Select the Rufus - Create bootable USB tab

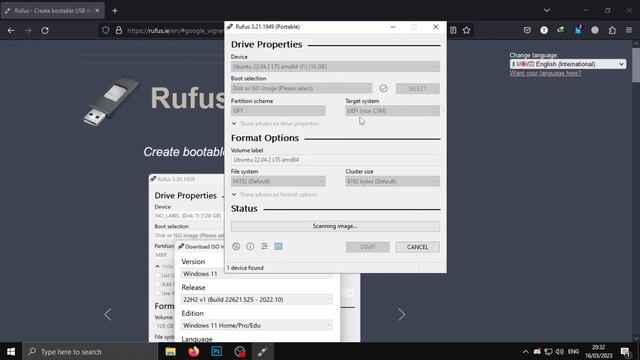point(53,11)
